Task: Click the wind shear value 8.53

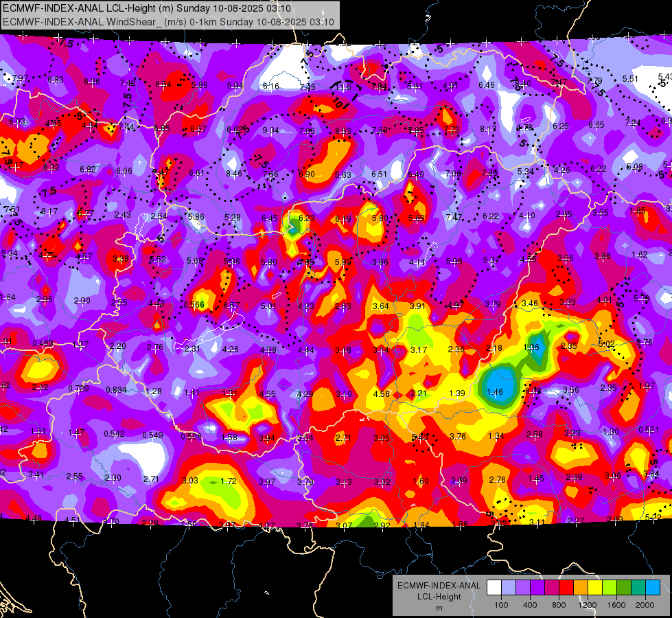Action: [x=343, y=130]
